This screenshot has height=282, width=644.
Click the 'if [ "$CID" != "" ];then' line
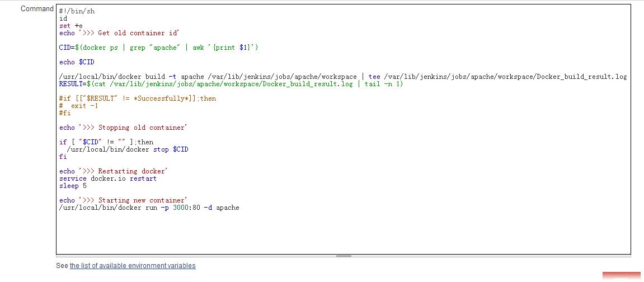[x=106, y=142]
